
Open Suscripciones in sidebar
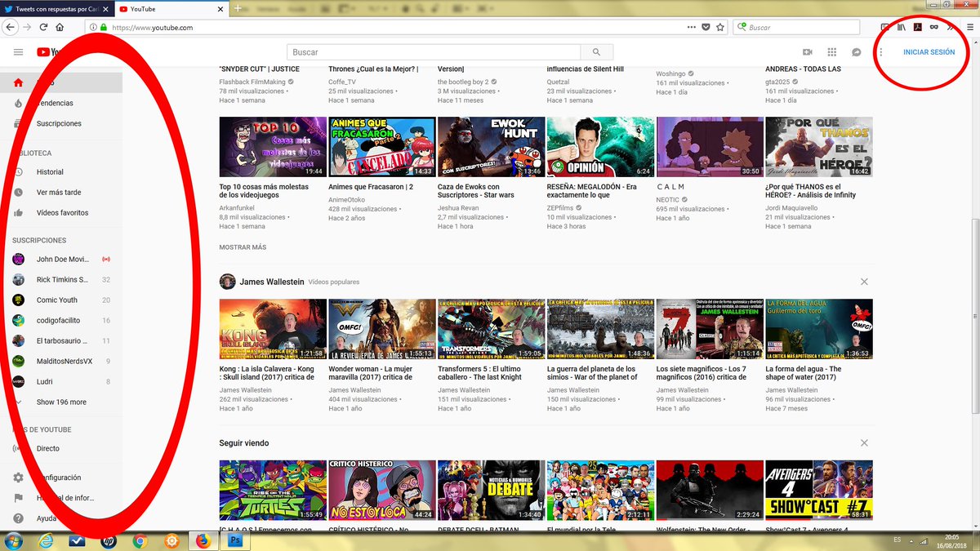(x=61, y=123)
